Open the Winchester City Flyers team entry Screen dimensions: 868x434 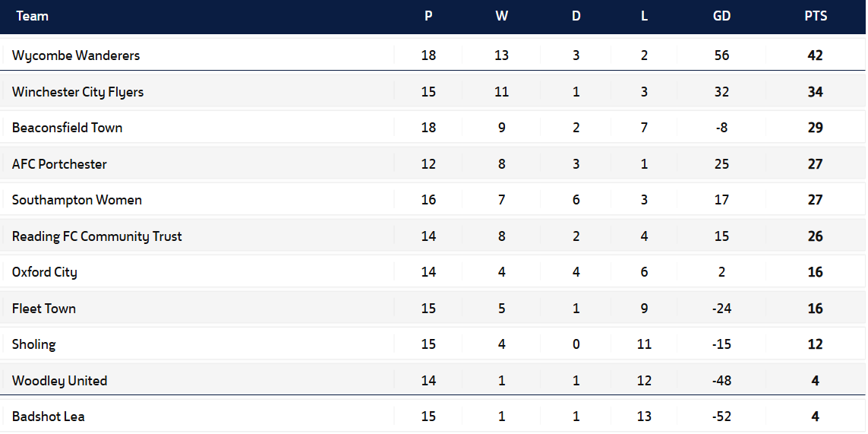[77, 92]
